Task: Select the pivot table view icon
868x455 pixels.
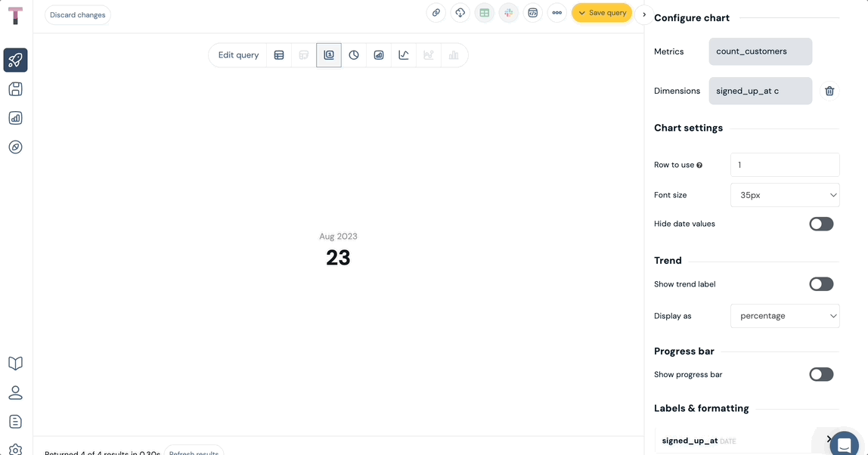Action: pos(304,55)
